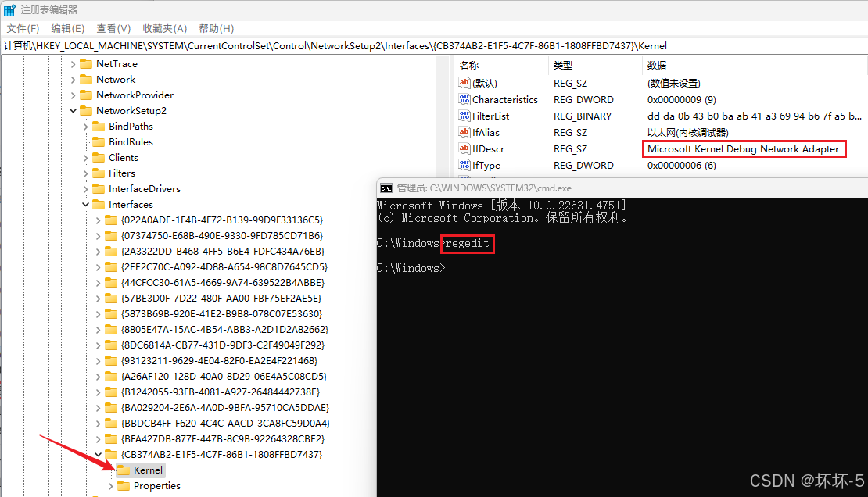The width and height of the screenshot is (868, 497).
Task: Click the Properties folder icon
Action: coord(124,485)
